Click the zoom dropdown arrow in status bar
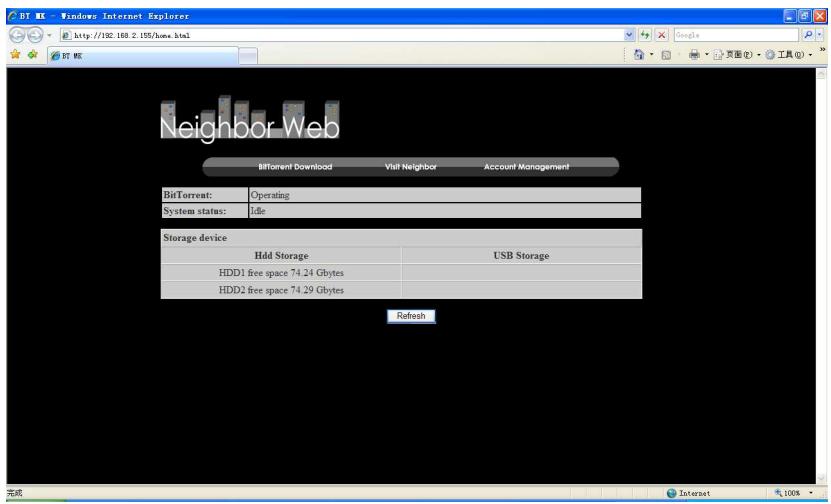This screenshot has width=831, height=504. tap(810, 493)
